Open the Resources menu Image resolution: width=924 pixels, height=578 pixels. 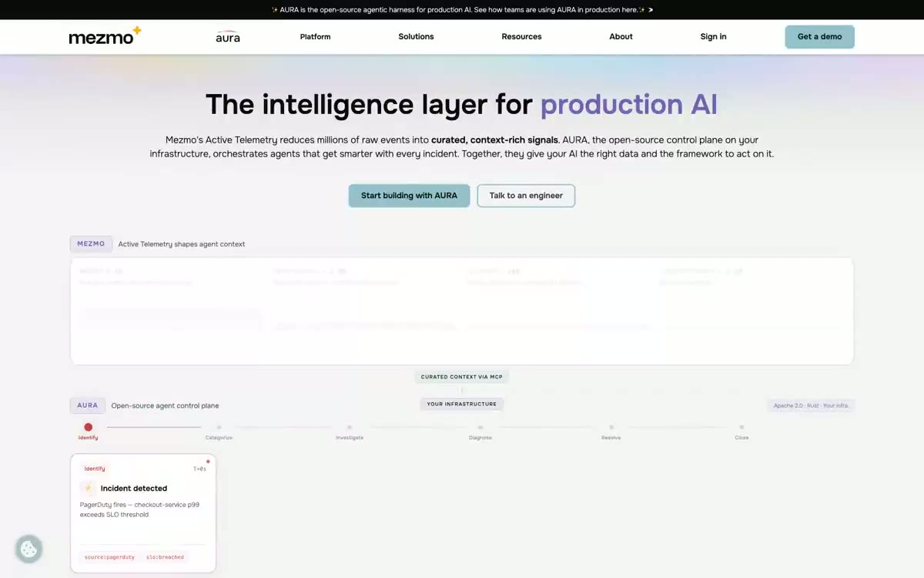[x=521, y=37]
